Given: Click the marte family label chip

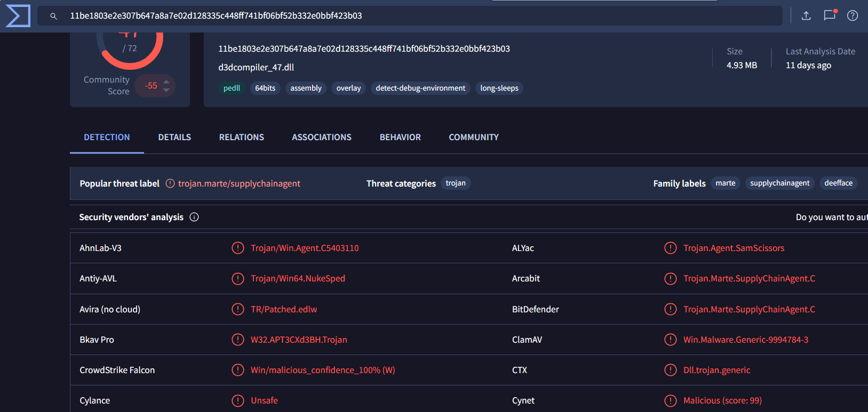Looking at the screenshot, I should pyautogui.click(x=726, y=183).
